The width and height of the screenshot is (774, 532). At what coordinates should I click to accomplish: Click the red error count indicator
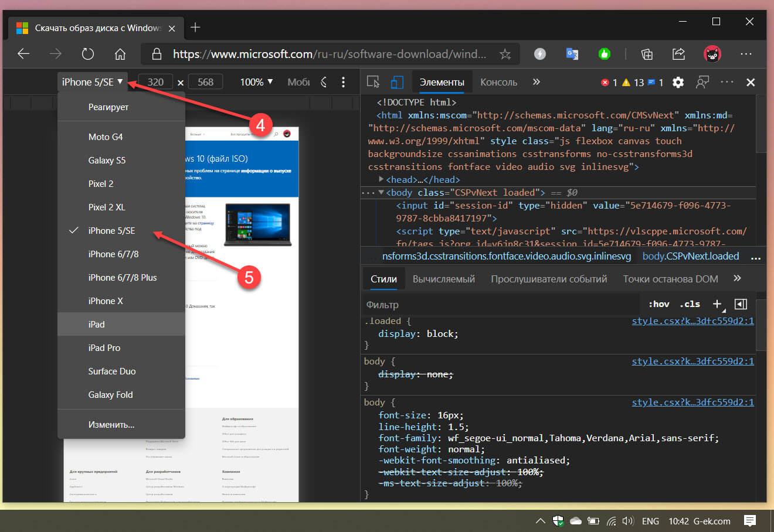[x=609, y=83]
